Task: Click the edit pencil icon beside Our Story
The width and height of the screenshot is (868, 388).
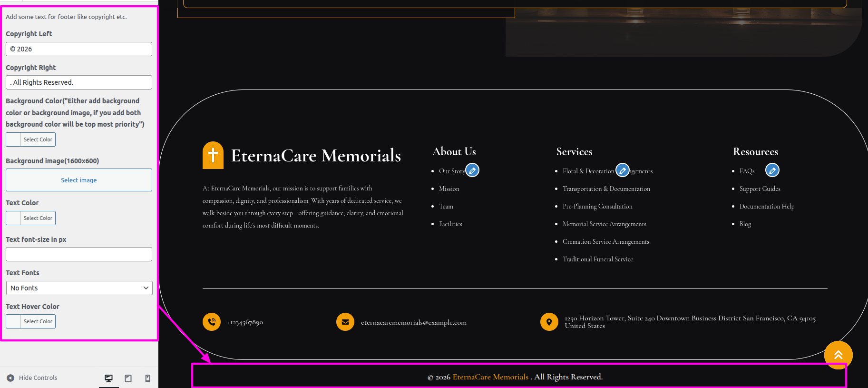Action: point(472,170)
